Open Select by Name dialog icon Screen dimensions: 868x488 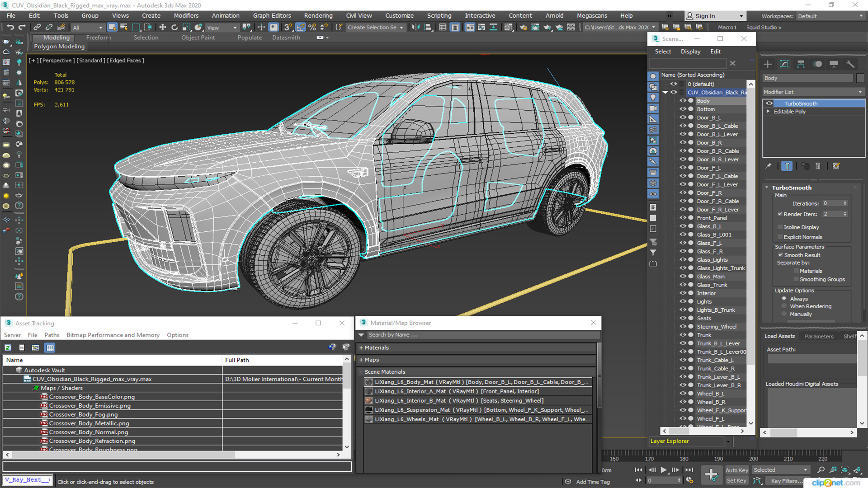[124, 28]
